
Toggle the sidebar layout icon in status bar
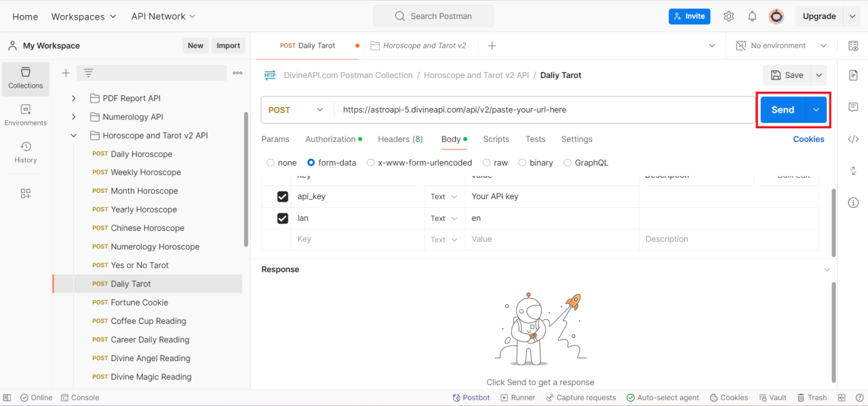(x=7, y=398)
